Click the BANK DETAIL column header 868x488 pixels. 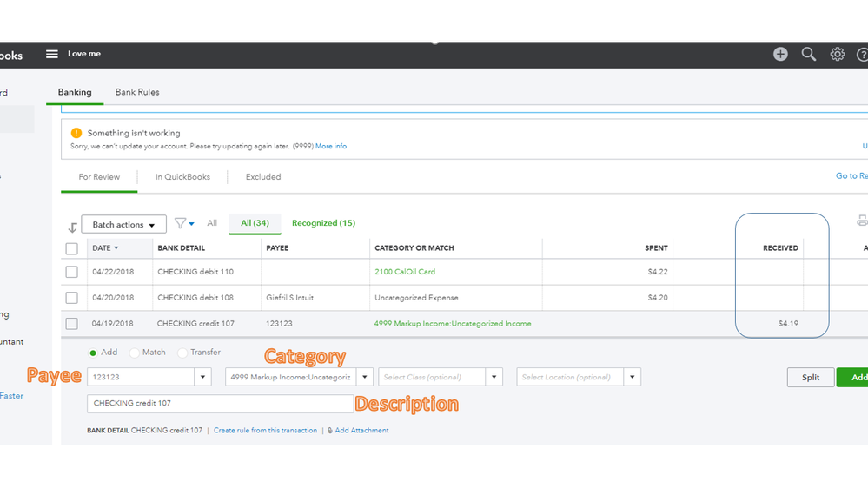point(181,247)
